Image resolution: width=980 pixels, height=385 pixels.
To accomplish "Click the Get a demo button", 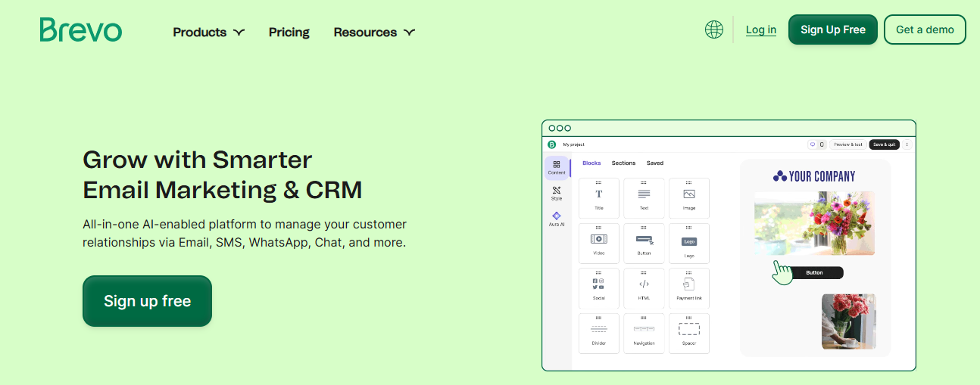I will 925,29.
